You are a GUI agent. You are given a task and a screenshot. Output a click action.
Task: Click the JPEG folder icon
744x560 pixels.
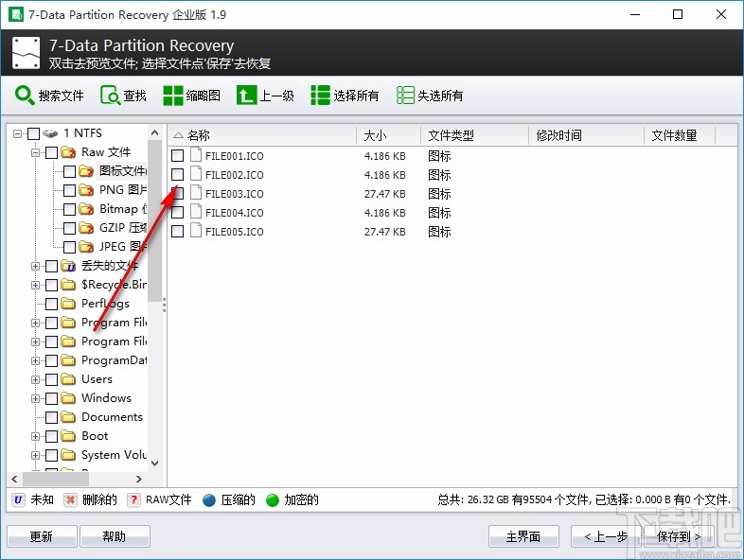(86, 247)
